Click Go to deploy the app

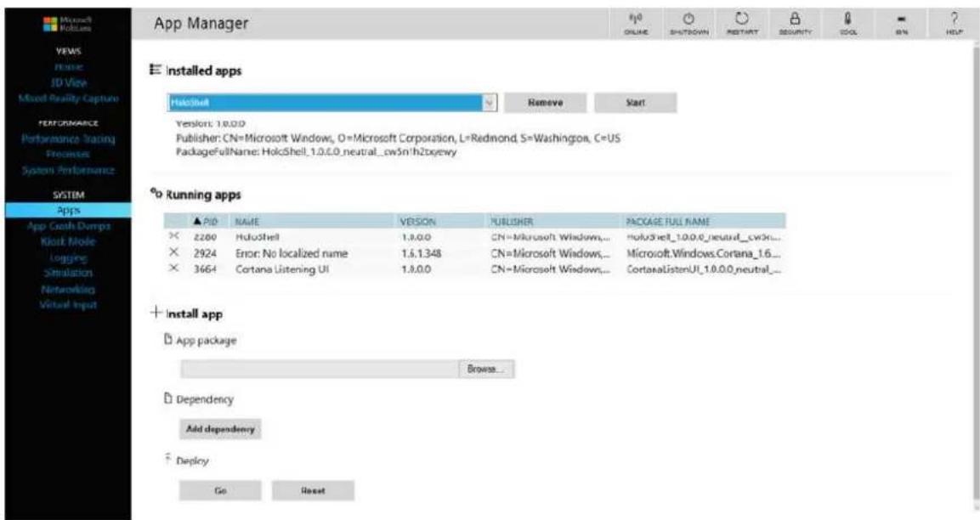click(x=220, y=490)
